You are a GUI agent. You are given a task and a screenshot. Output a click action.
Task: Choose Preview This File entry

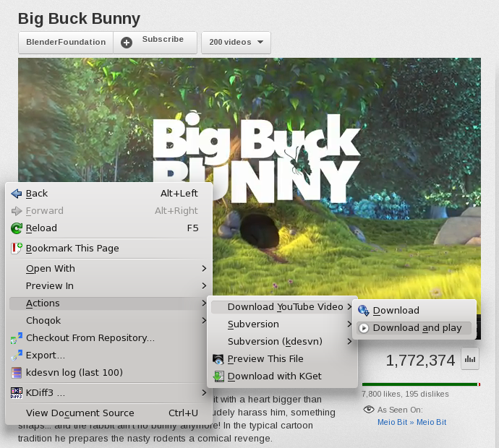(282, 359)
